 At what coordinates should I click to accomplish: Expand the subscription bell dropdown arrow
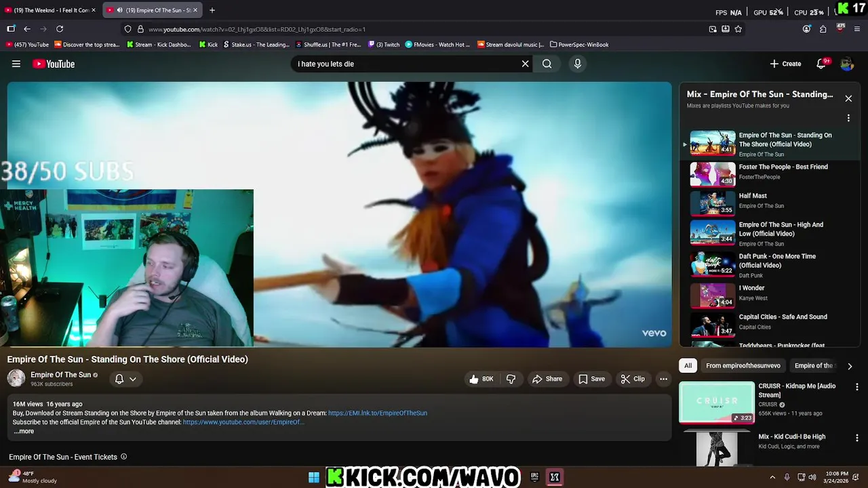pyautogui.click(x=133, y=379)
